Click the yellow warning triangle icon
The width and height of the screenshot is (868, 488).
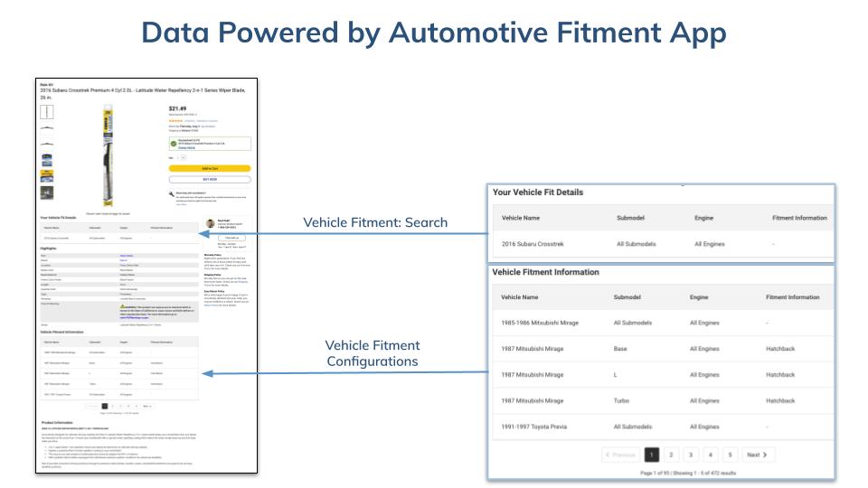pos(123,306)
